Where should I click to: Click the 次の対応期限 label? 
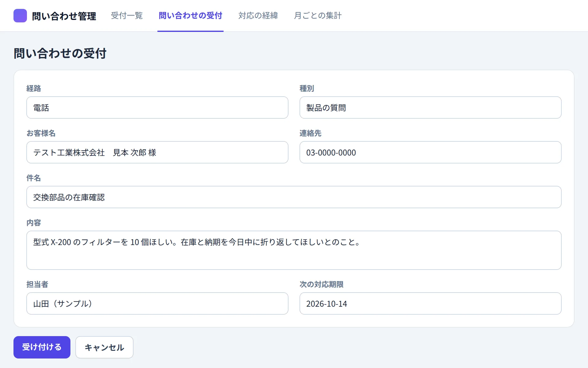pos(322,284)
